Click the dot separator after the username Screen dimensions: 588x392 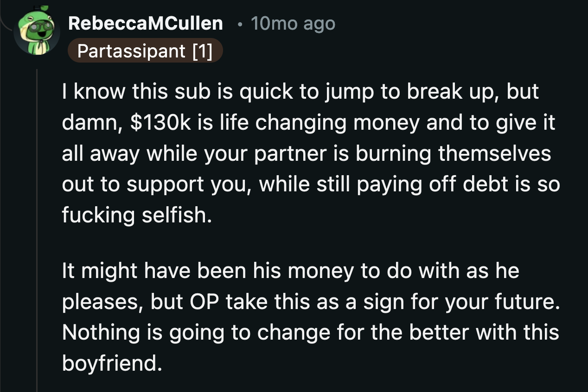[x=240, y=25]
